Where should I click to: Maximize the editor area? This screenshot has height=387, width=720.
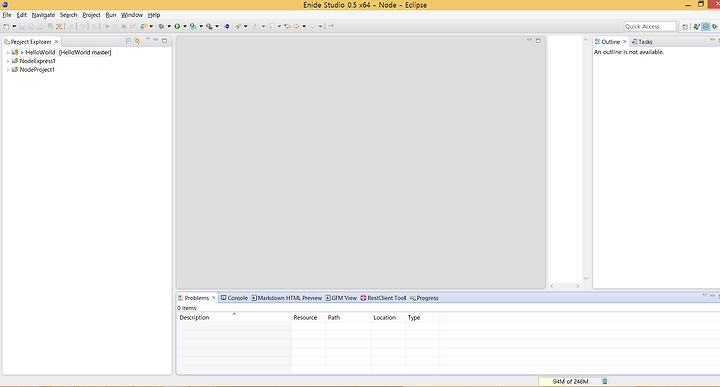(538, 40)
